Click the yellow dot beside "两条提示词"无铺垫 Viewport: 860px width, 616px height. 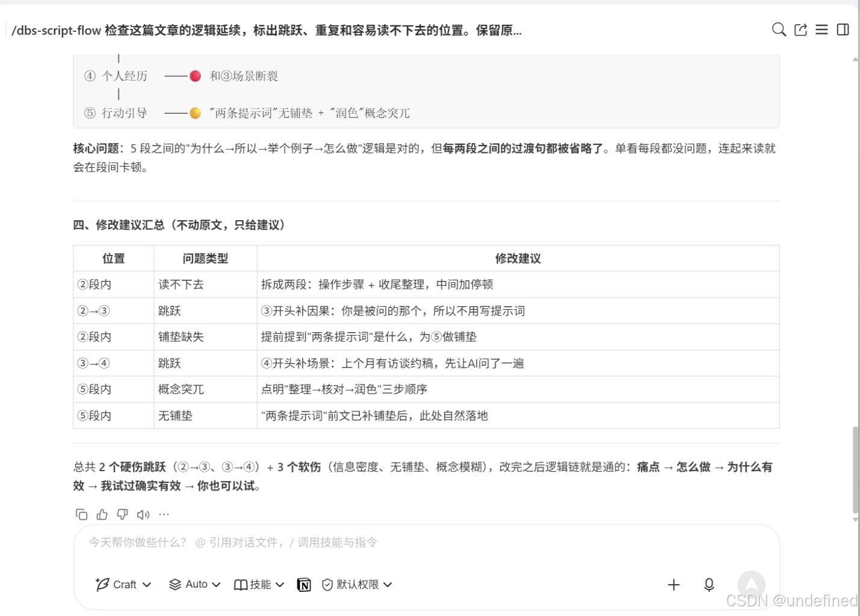coord(195,113)
